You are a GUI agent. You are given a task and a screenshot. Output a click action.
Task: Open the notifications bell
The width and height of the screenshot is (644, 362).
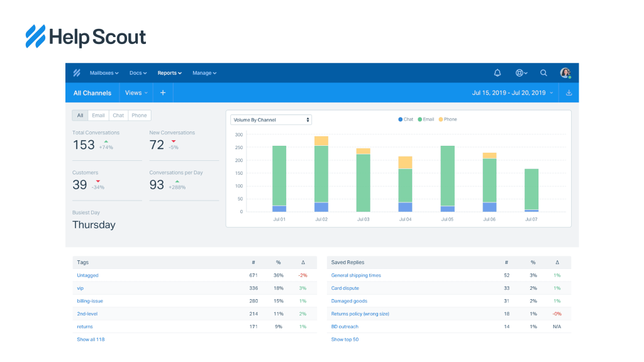coord(497,73)
